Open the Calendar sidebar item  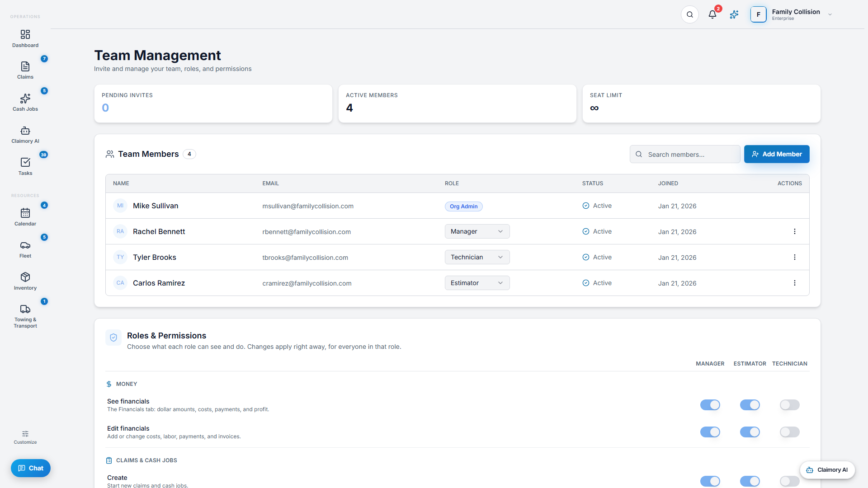pyautogui.click(x=25, y=217)
